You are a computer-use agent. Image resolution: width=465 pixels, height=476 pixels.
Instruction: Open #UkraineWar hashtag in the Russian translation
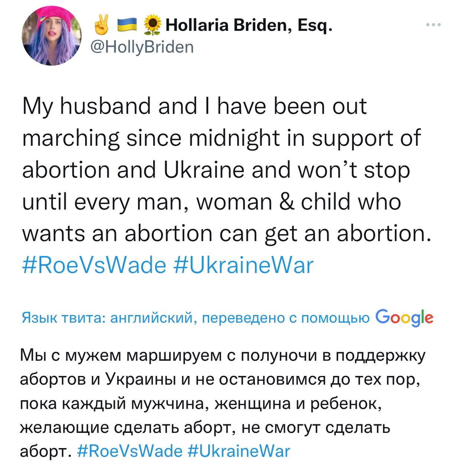(x=239, y=451)
